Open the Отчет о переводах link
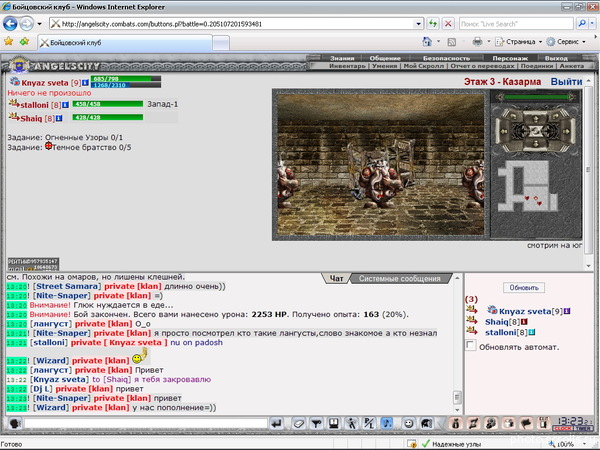600x450 pixels. (482, 66)
